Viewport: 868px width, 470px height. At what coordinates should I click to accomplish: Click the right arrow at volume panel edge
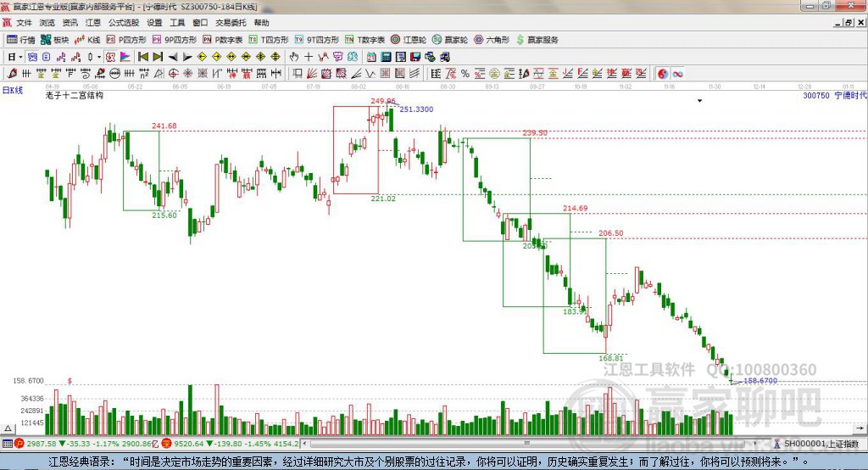860,428
